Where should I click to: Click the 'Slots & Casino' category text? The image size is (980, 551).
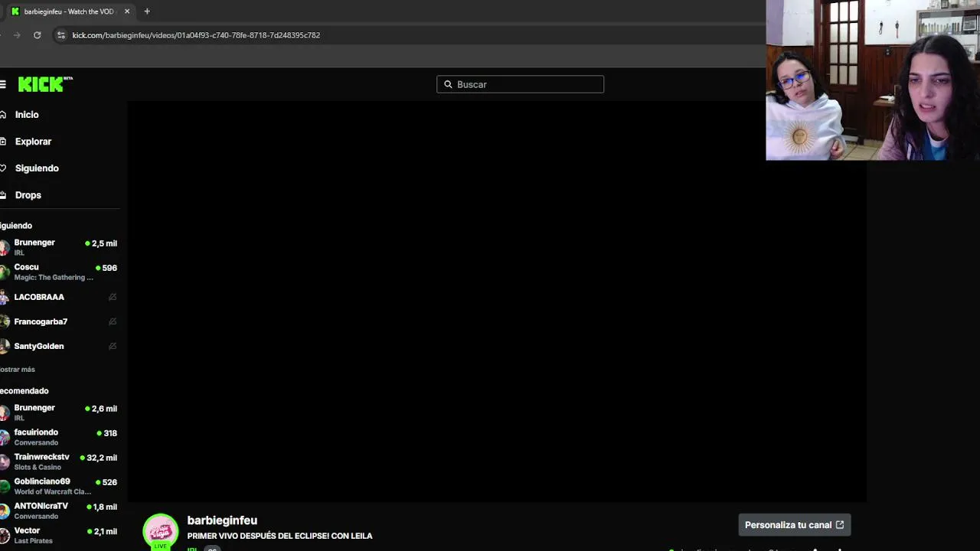(38, 468)
